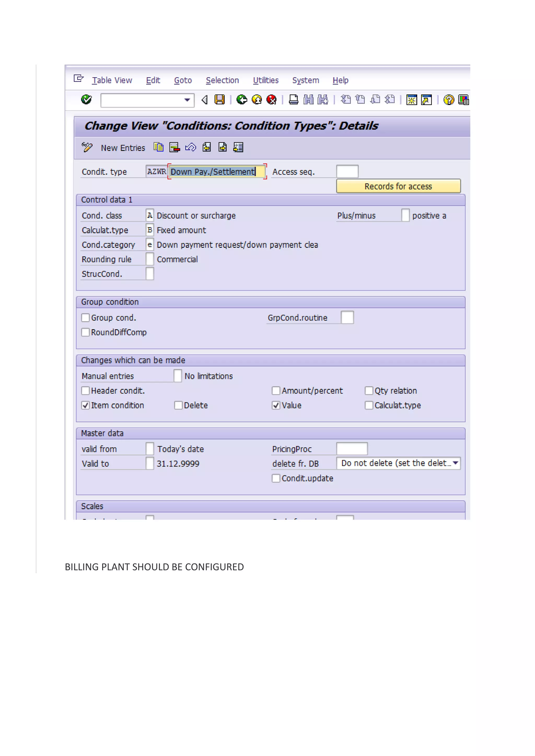
Task: Click the green Back arrow icon
Action: click(242, 99)
